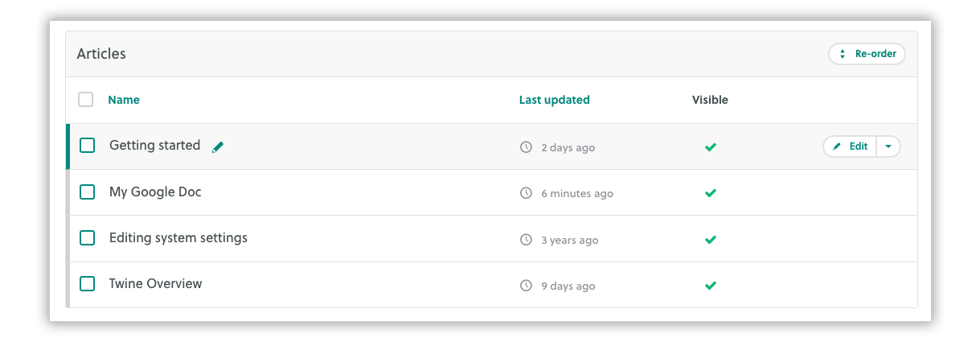Click the visible checkmark for Getting started
Image resolution: width=980 pixels, height=342 pixels.
[x=711, y=147]
